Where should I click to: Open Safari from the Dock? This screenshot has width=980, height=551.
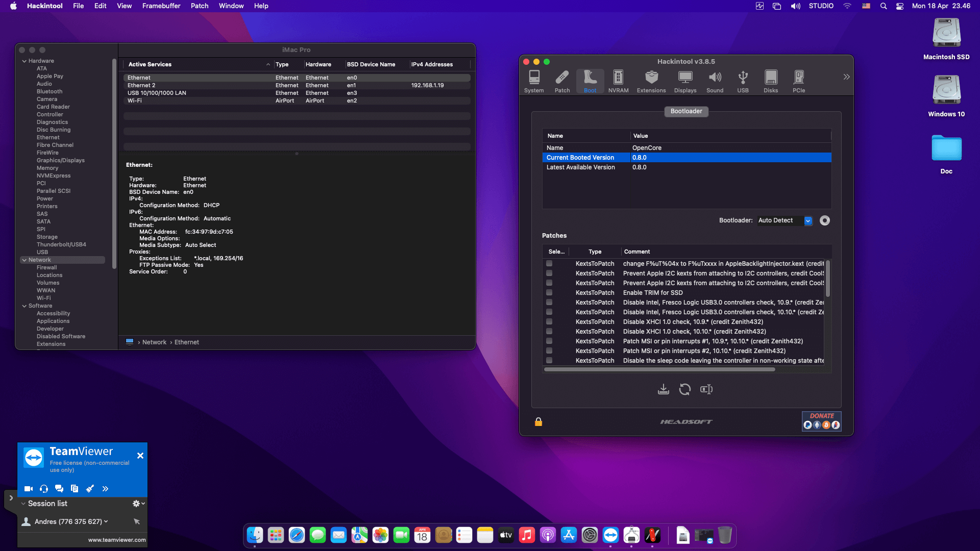[297, 535]
